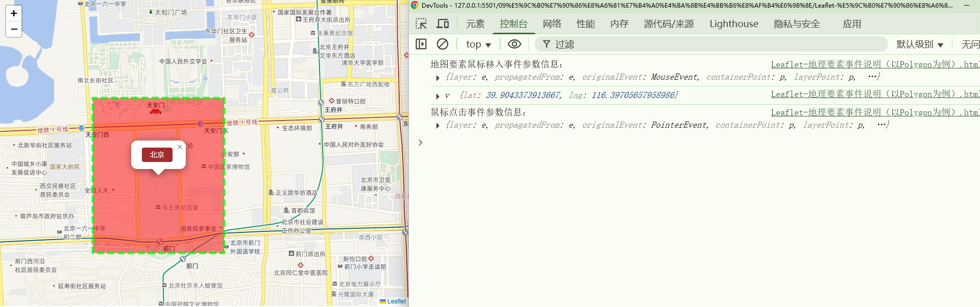This screenshot has height=307, width=980.
Task: Click the 商务部 map label
Action: 369,127
